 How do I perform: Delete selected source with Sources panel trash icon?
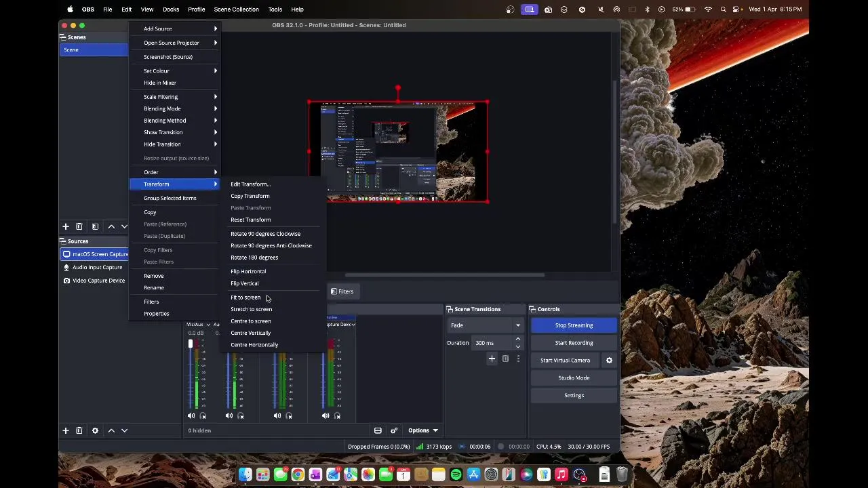pyautogui.click(x=79, y=430)
